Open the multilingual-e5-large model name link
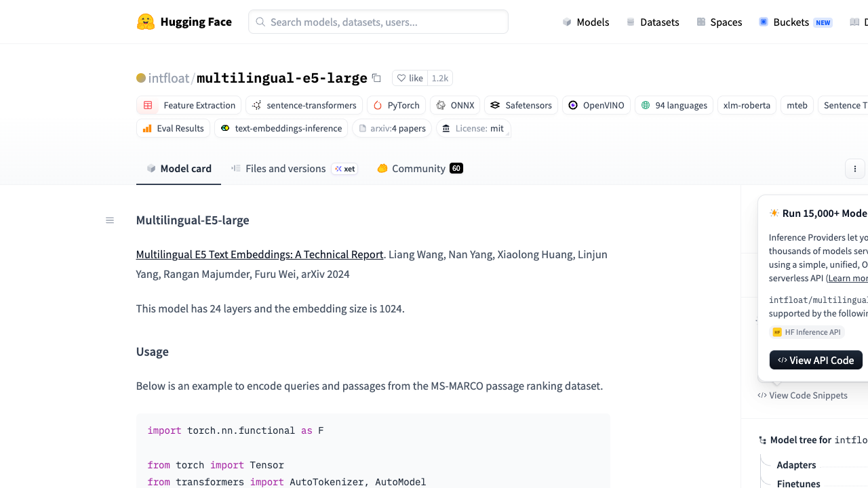The height and width of the screenshot is (488, 868). (x=282, y=78)
